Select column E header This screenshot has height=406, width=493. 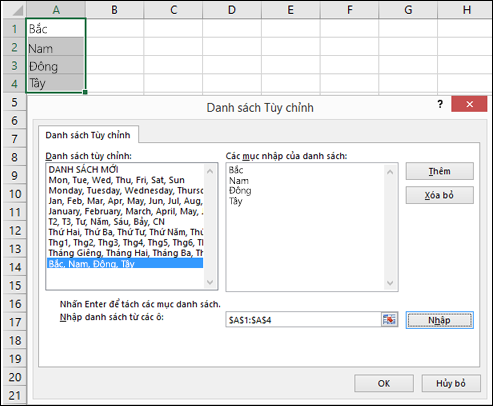[291, 10]
